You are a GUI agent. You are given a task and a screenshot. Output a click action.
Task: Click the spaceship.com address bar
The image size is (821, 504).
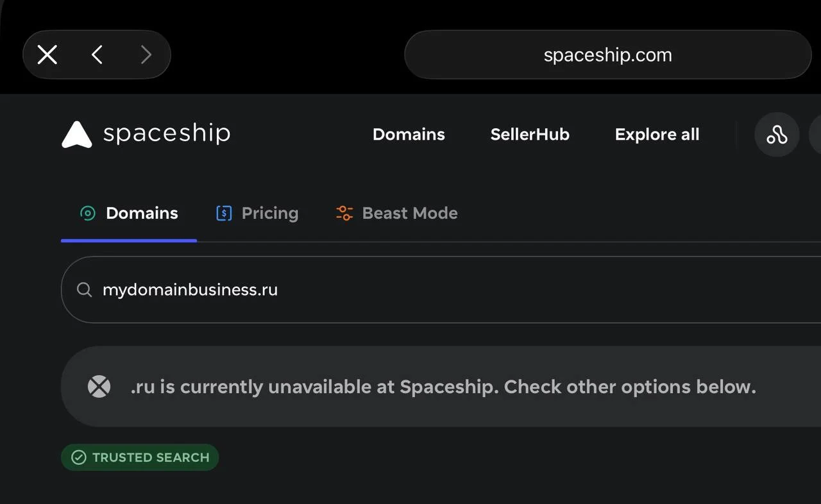click(607, 55)
